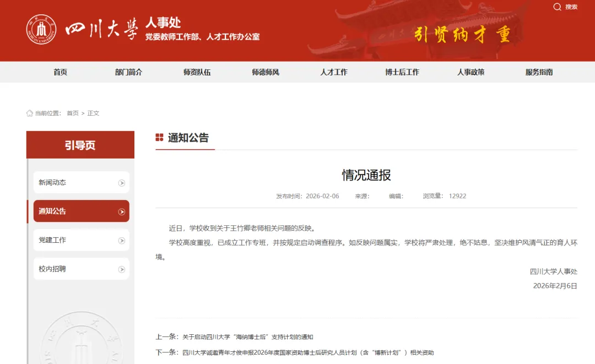Click 首页 in the breadcrumb trail

tap(73, 113)
